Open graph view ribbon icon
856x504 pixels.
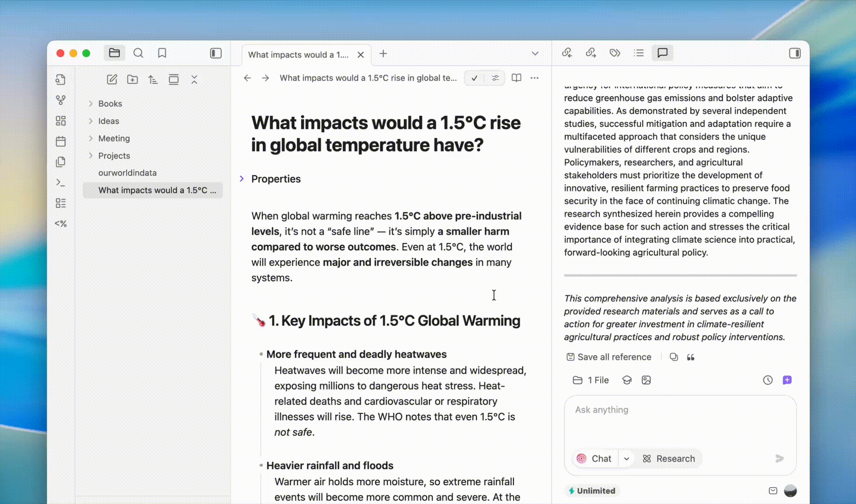pyautogui.click(x=61, y=100)
